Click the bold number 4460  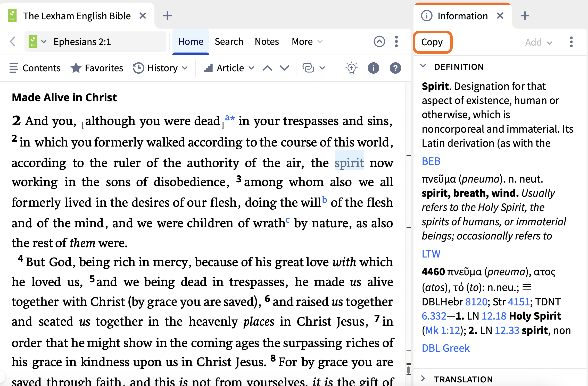click(433, 272)
